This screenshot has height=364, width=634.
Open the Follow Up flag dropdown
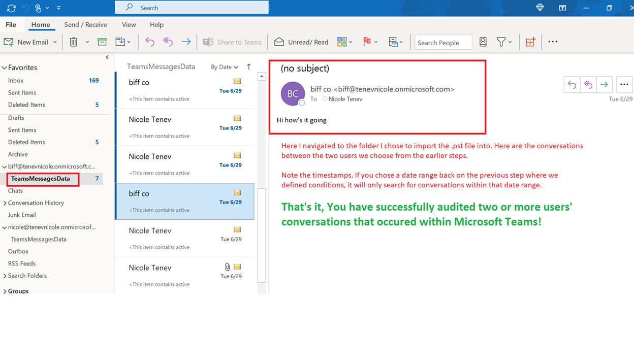370,42
